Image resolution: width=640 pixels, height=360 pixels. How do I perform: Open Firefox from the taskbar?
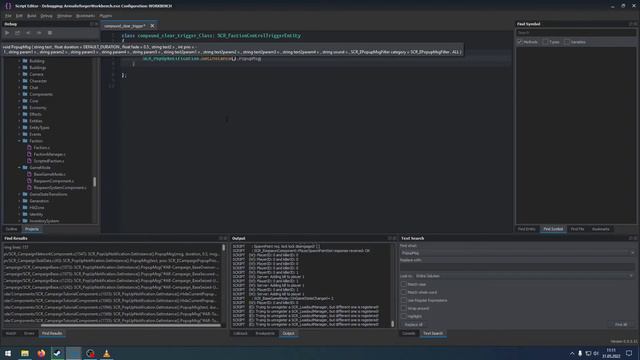pos(41,353)
